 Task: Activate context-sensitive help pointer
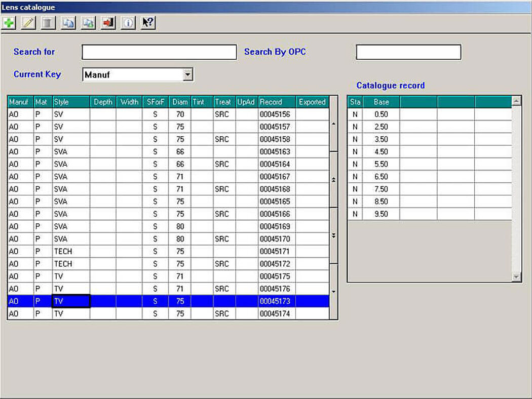pyautogui.click(x=147, y=23)
